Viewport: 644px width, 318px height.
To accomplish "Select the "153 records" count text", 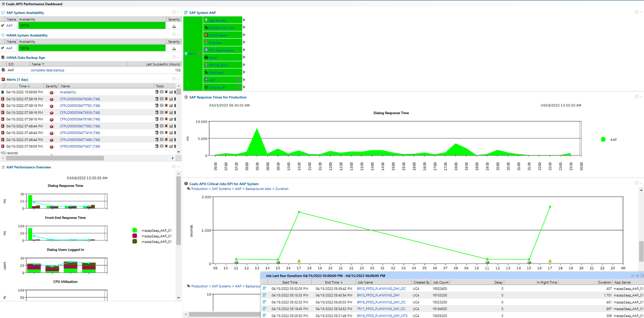I will click(10, 153).
